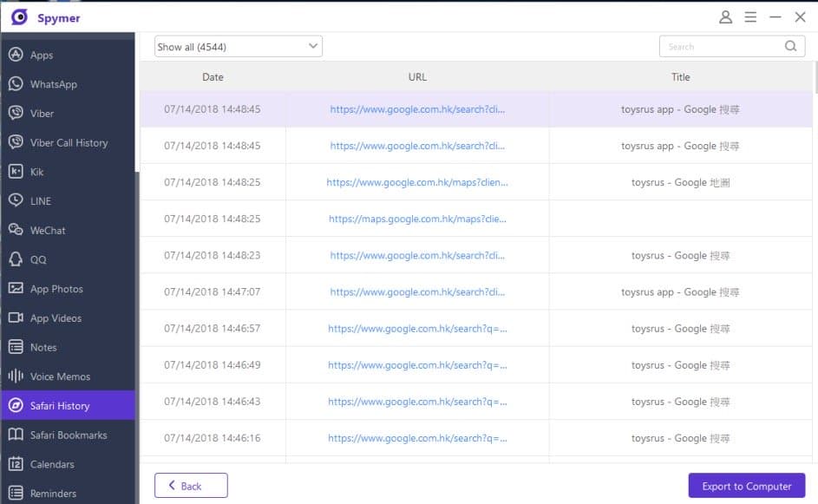
Task: Open the Show all (4544) dropdown
Action: click(238, 47)
